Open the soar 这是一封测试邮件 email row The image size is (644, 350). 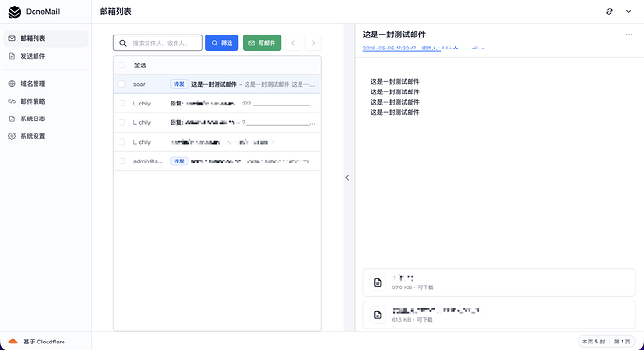point(217,84)
